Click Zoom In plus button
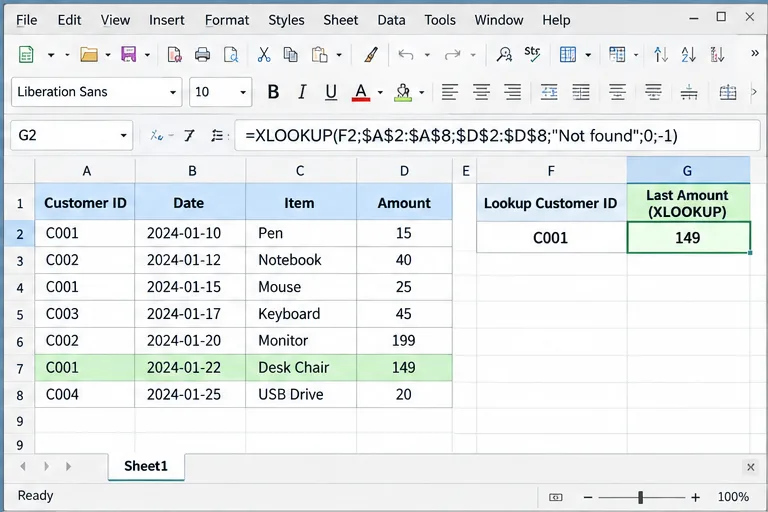Viewport: 768px width, 512px height. [x=696, y=497]
